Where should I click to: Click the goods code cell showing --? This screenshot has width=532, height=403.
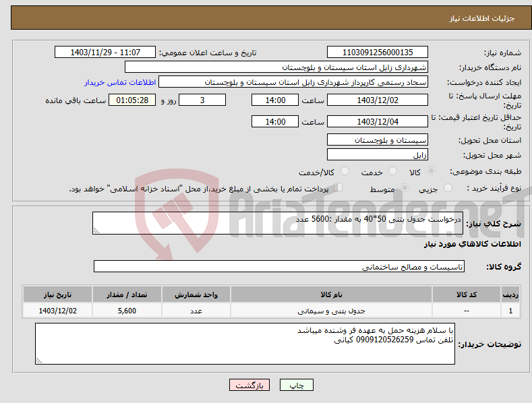click(x=467, y=311)
